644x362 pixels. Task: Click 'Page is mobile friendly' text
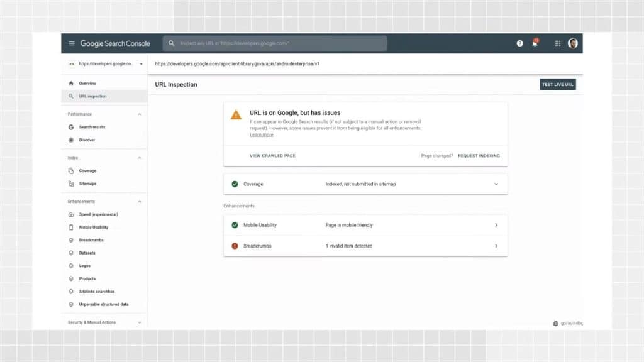click(349, 225)
